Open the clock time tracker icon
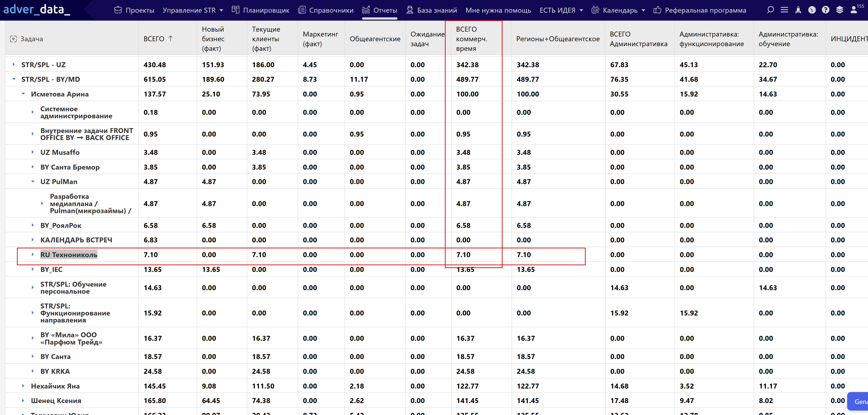Viewport: 868px width, 415px height. (812, 10)
